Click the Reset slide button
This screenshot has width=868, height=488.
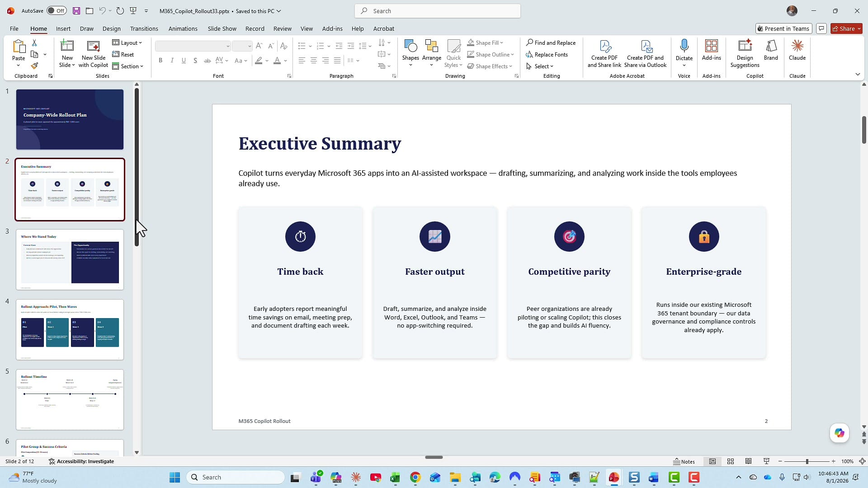click(x=123, y=54)
